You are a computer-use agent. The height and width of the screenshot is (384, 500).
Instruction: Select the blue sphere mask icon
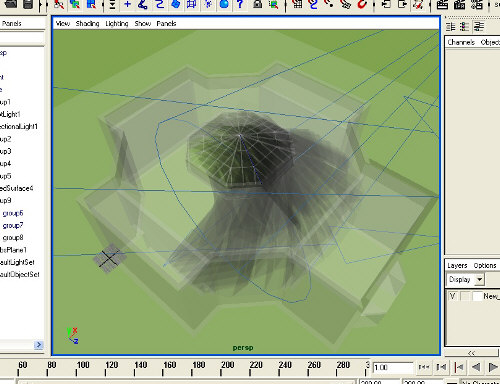point(224,4)
